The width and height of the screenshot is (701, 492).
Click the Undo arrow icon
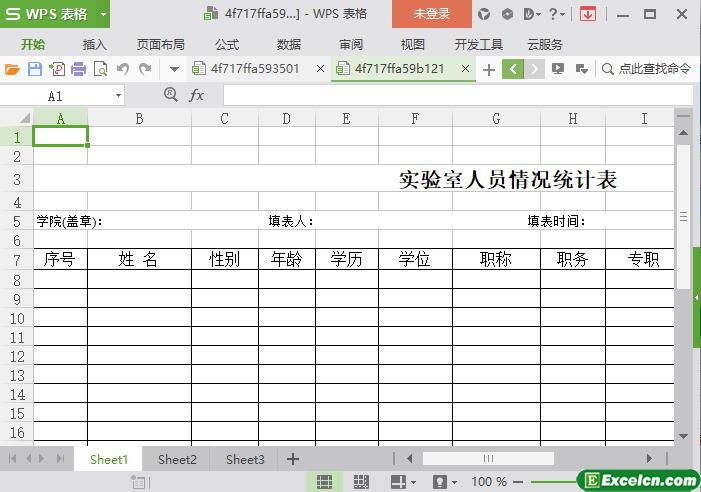pyautogui.click(x=123, y=69)
